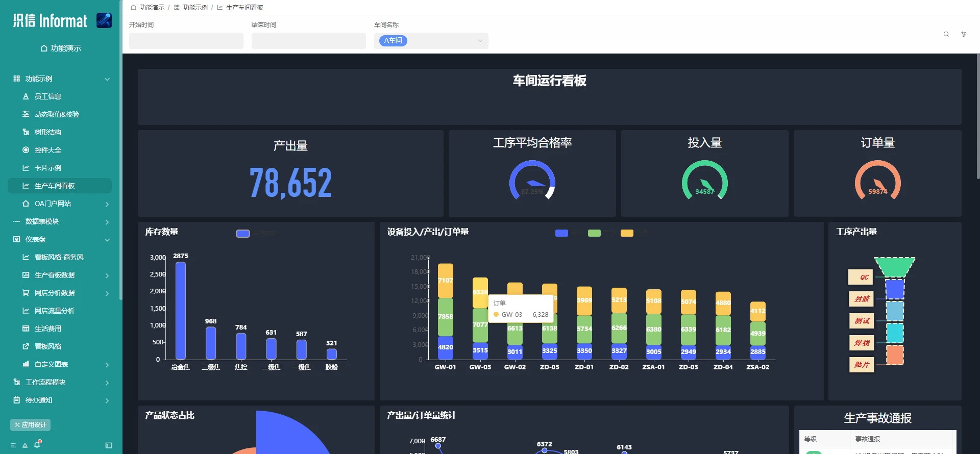This screenshot has height=454, width=980.
Task: Expand the OA门户网站 submenu arrow
Action: click(x=107, y=204)
